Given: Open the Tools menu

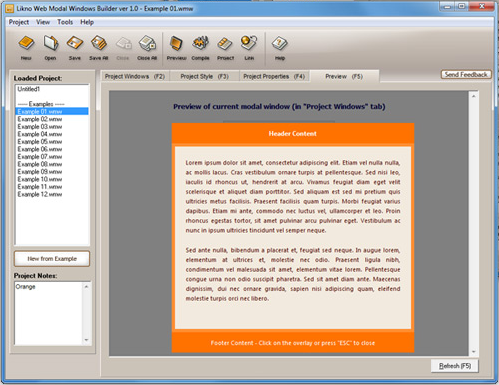Looking at the screenshot, I should (x=65, y=22).
